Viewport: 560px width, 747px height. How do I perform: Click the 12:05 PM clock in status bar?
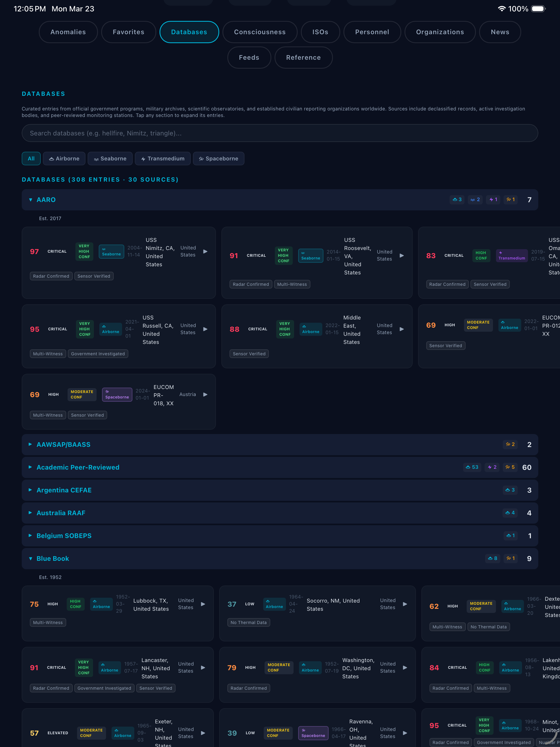[30, 9]
